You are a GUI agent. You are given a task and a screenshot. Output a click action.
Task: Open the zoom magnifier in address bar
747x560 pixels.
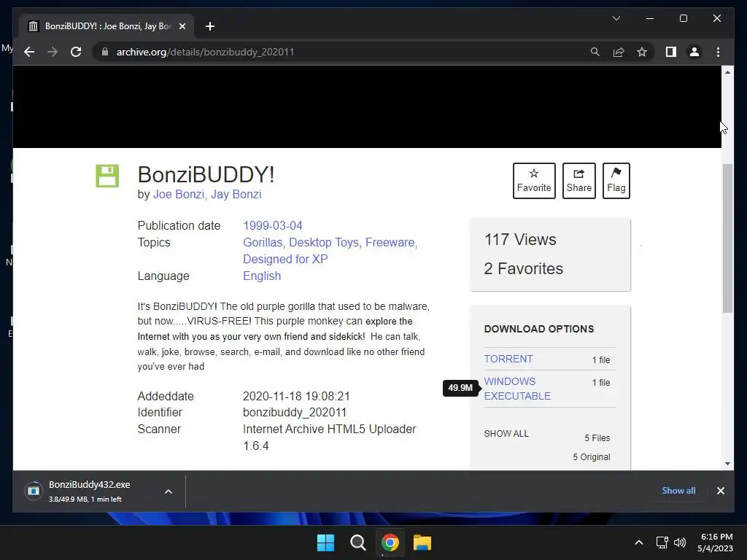pyautogui.click(x=595, y=52)
